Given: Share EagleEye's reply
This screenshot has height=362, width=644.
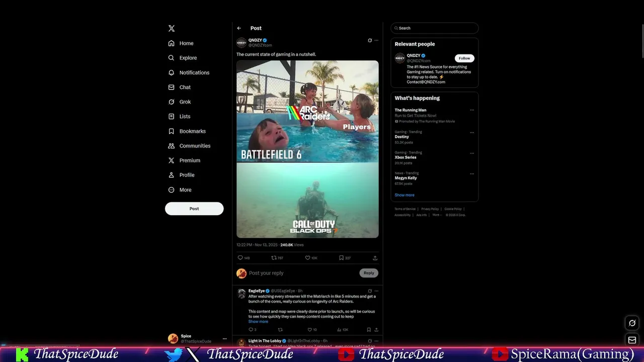Looking at the screenshot, I should click(x=376, y=330).
